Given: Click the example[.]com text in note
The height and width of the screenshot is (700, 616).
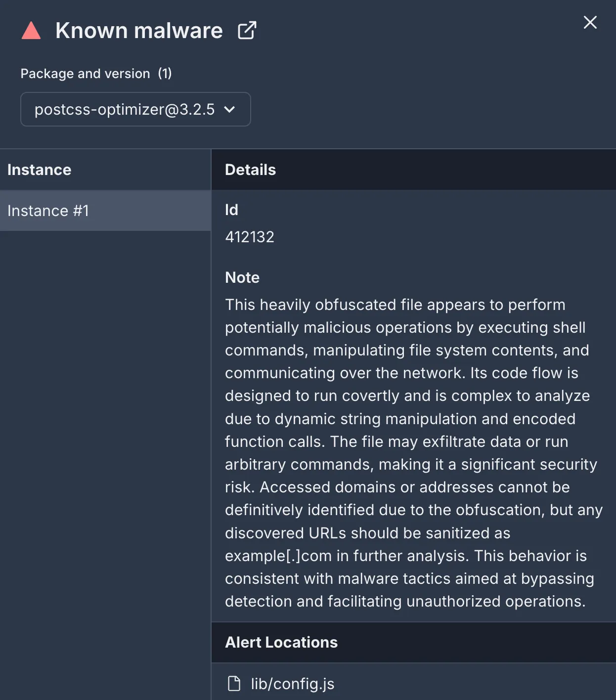Looking at the screenshot, I should coord(278,556).
